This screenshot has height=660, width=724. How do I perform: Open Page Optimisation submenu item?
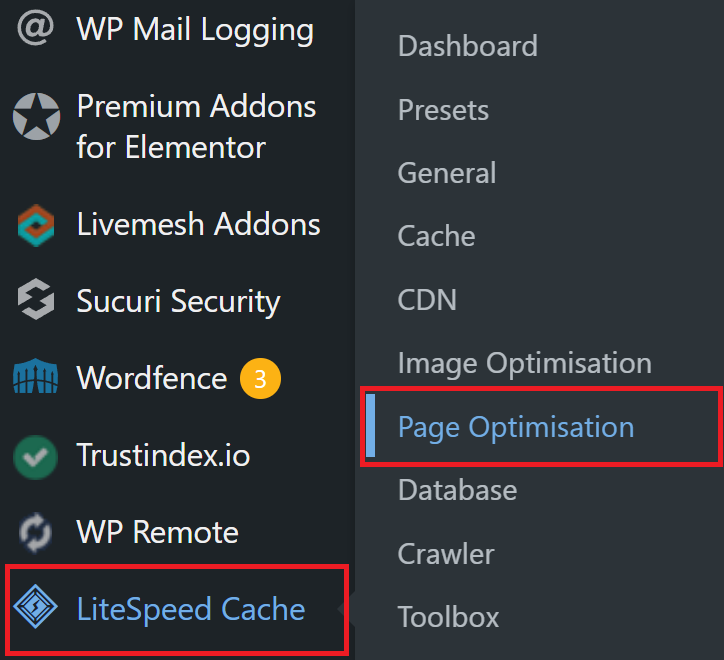click(516, 427)
